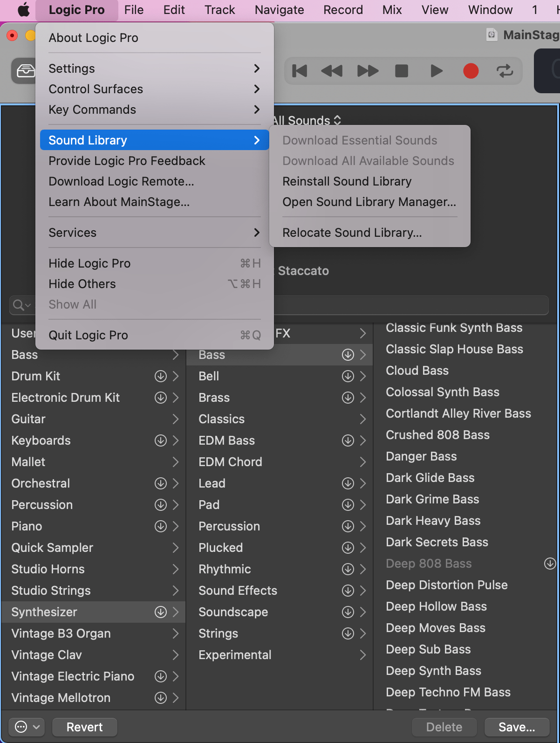The width and height of the screenshot is (560, 743).
Task: Expand the Experimental subcategory chevron
Action: point(363,655)
